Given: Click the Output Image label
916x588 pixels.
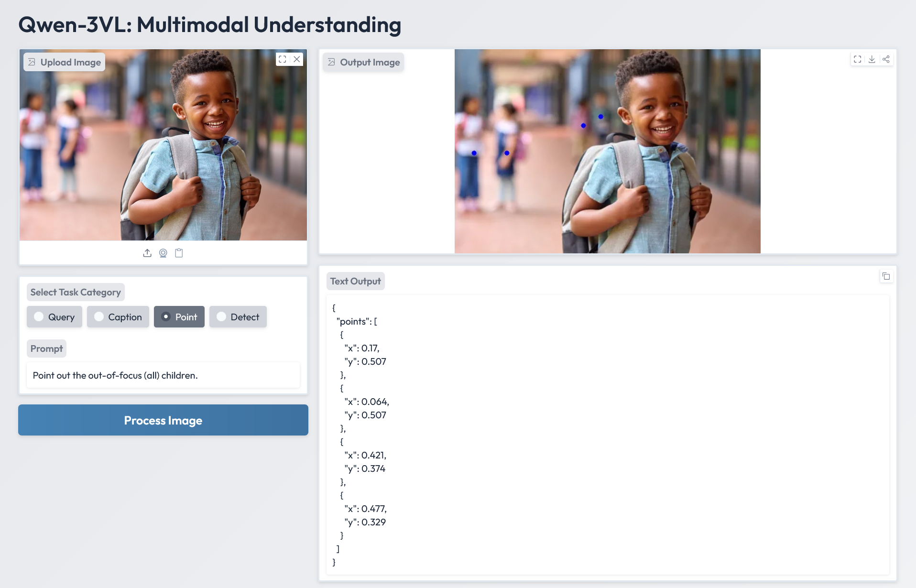Looking at the screenshot, I should pos(363,62).
